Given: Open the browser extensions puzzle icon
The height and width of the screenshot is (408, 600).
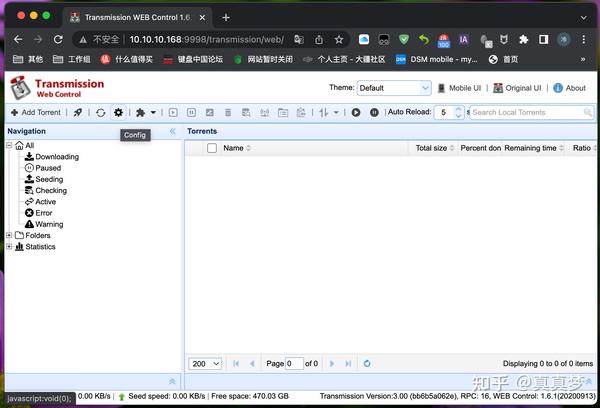Looking at the screenshot, I should coord(523,39).
